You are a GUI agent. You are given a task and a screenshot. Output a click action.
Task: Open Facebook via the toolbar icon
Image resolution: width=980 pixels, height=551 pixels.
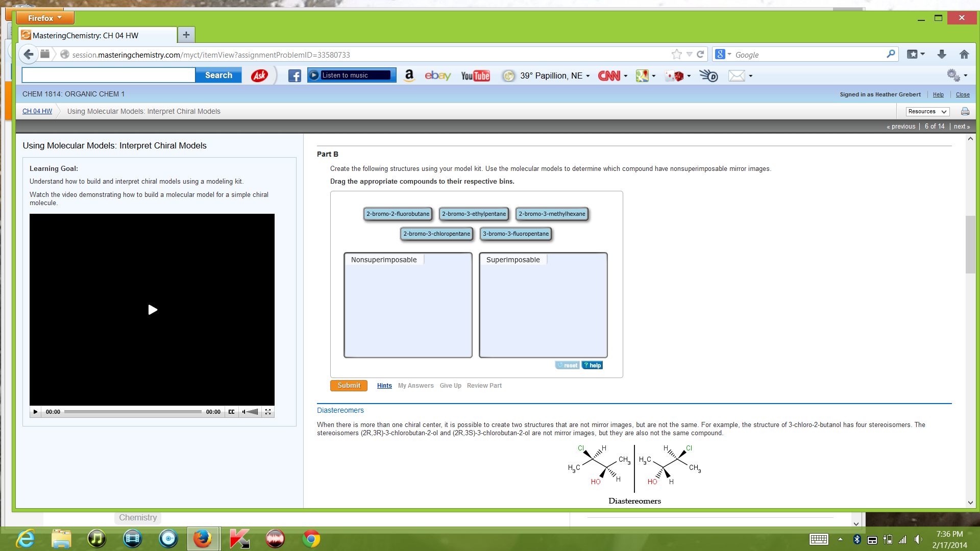[295, 76]
